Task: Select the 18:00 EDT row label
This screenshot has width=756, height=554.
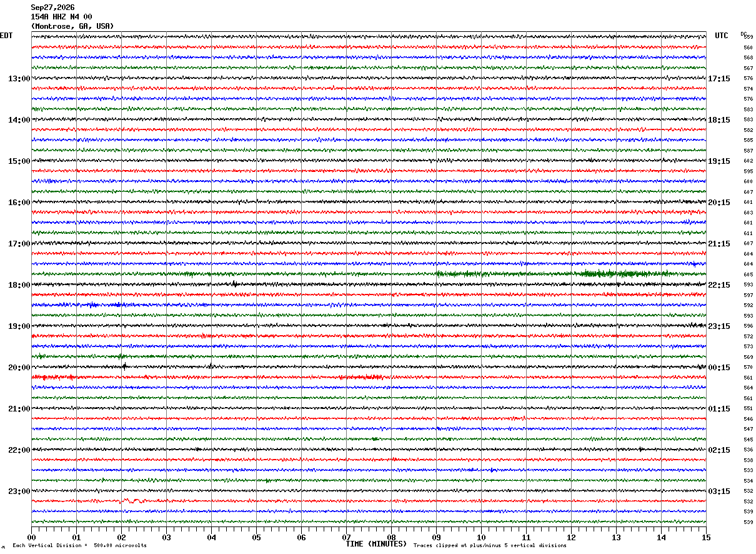Action: [x=19, y=285]
